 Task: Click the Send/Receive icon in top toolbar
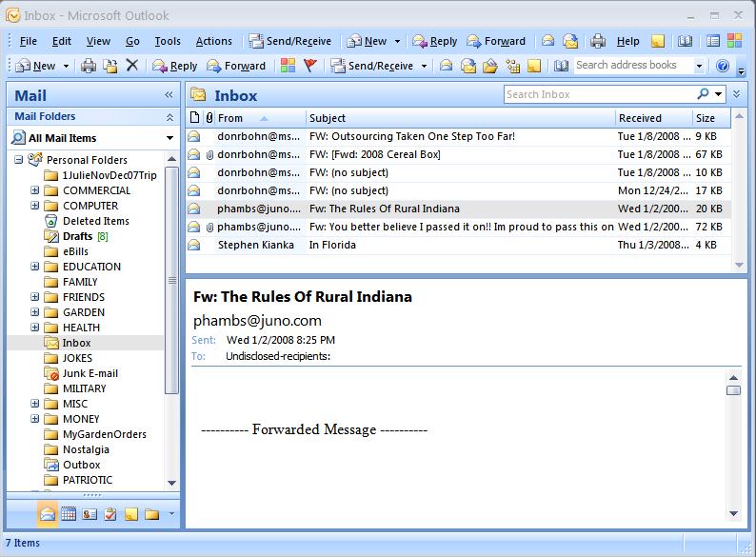(255, 41)
